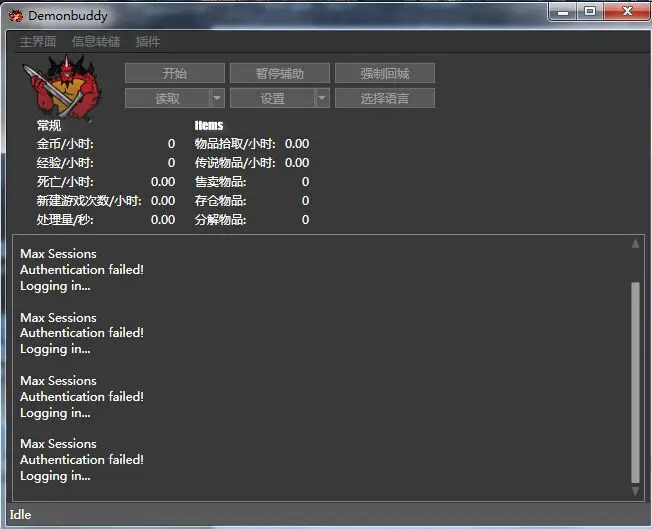This screenshot has width=652, height=529.
Task: Expand the dropdown arrow beside 设置
Action: pos(322,98)
